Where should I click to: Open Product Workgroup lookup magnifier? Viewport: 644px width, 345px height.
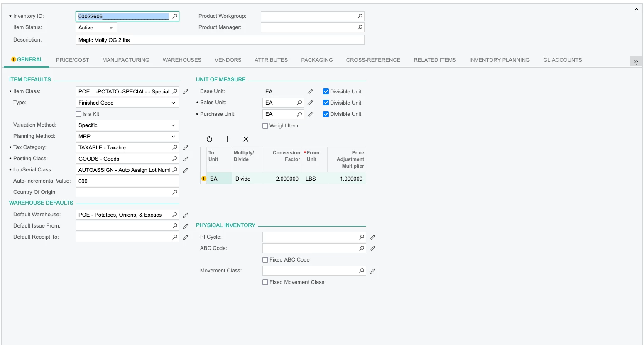pos(360,16)
